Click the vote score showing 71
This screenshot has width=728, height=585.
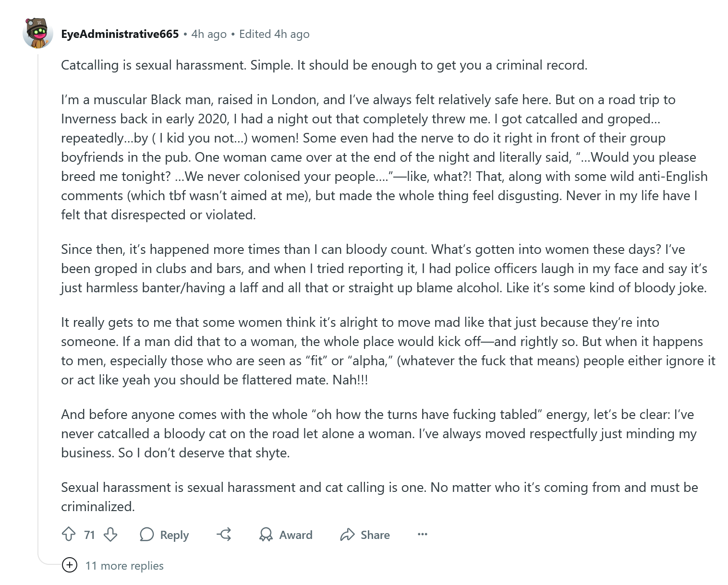(89, 535)
